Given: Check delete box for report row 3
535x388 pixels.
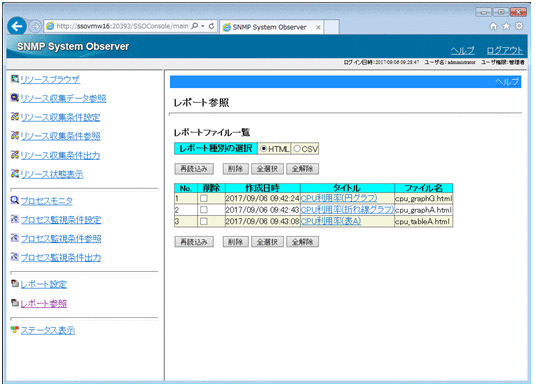Looking at the screenshot, I should coord(204,221).
